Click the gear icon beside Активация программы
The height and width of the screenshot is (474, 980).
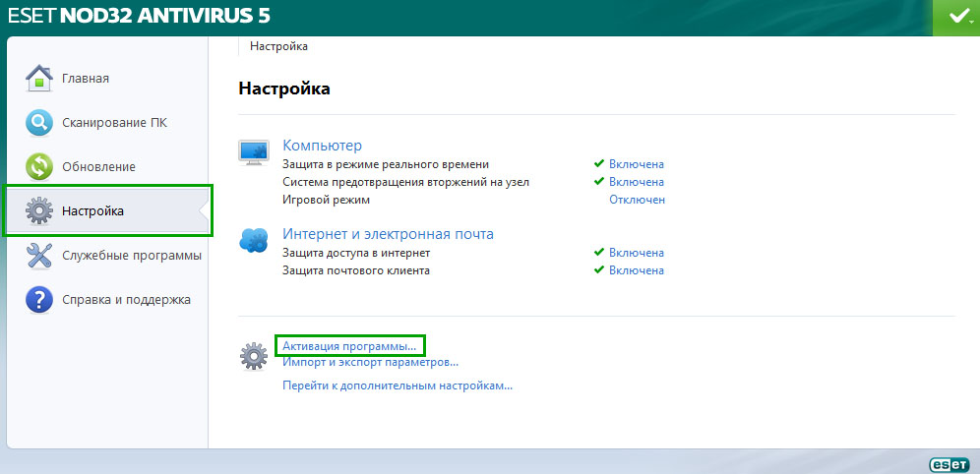point(254,357)
